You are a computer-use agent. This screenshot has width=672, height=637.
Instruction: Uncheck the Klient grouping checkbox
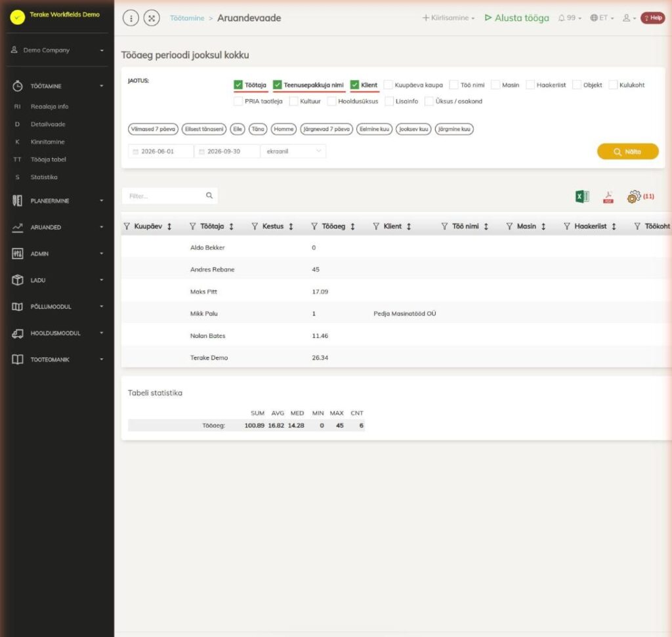pyautogui.click(x=354, y=85)
